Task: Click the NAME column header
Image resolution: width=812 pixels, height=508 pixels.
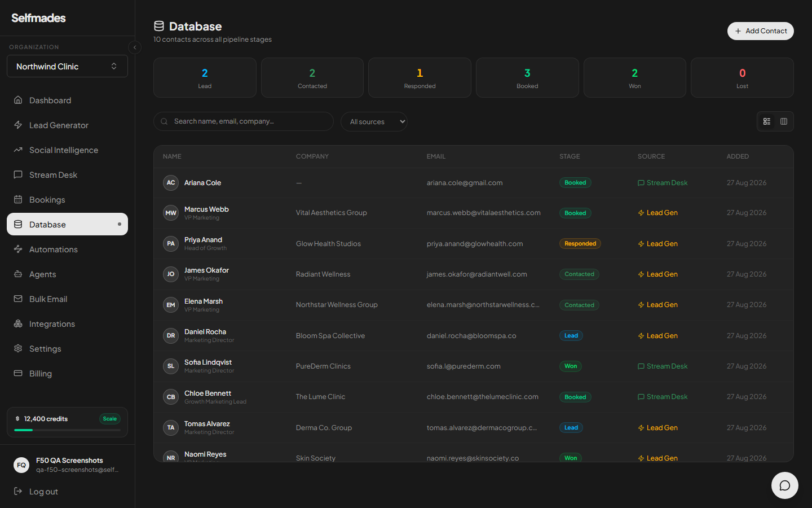Action: click(172, 156)
